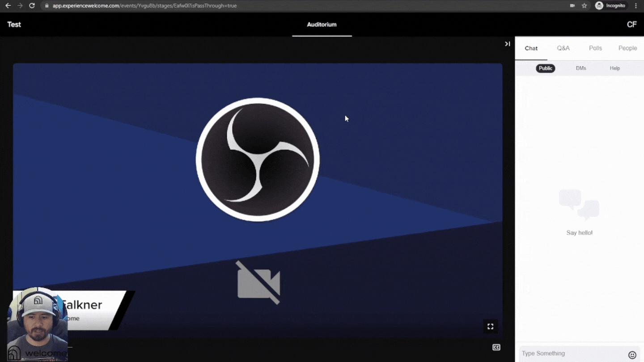644x362 pixels.
Task: Open Chrome three-dot menu
Action: (636, 6)
